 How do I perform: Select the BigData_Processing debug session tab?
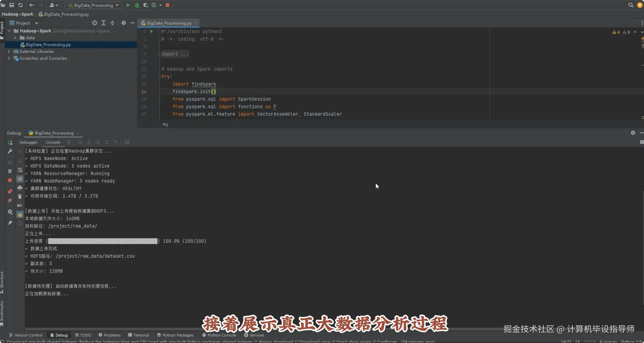(x=54, y=133)
